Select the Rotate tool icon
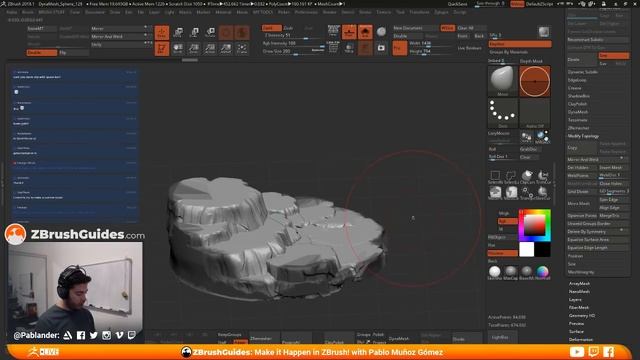 (210, 32)
